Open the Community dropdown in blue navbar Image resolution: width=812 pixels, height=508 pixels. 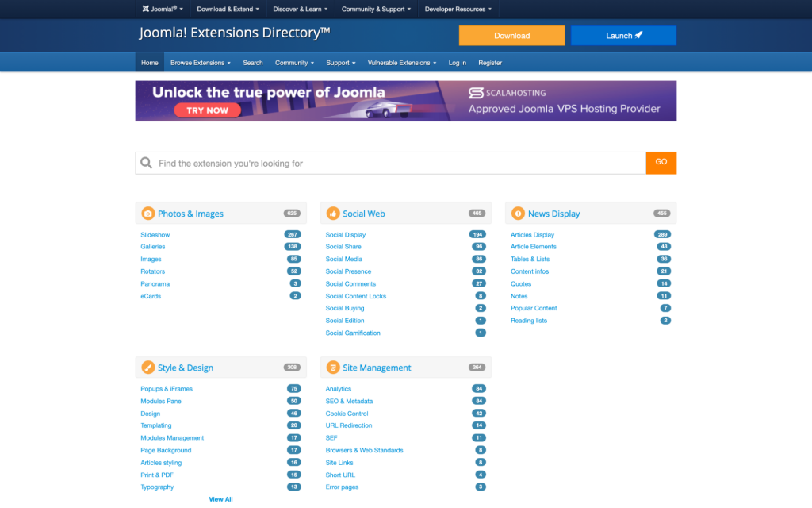click(294, 62)
